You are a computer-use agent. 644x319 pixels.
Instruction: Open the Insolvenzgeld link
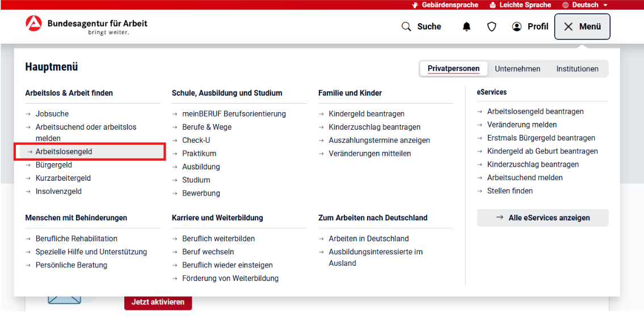[x=58, y=191]
